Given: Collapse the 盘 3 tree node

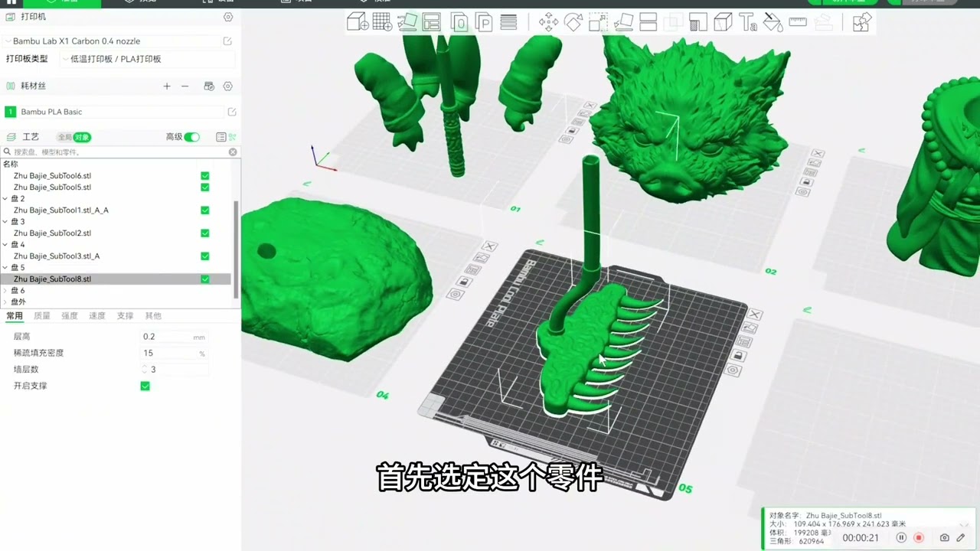Looking at the screenshot, I should 5,222.
